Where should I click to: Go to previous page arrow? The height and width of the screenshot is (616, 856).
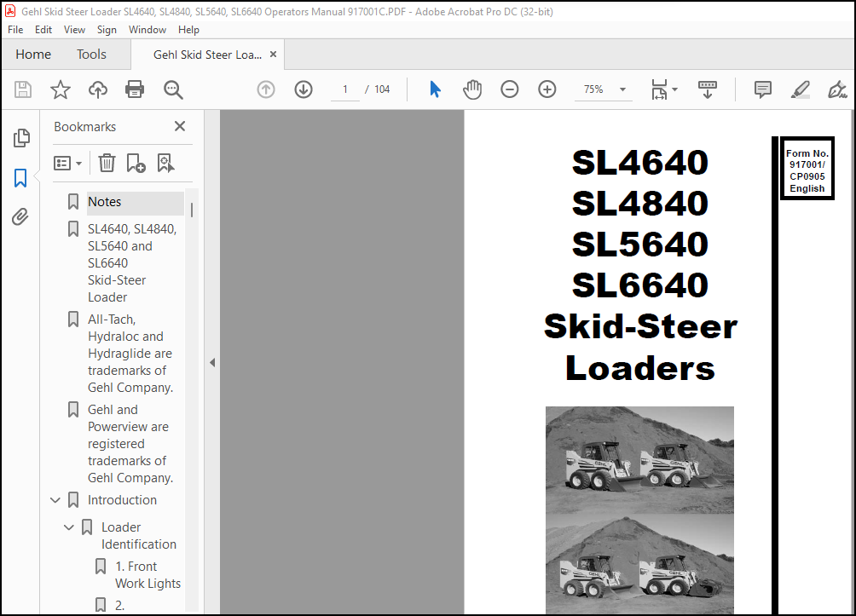pyautogui.click(x=266, y=89)
